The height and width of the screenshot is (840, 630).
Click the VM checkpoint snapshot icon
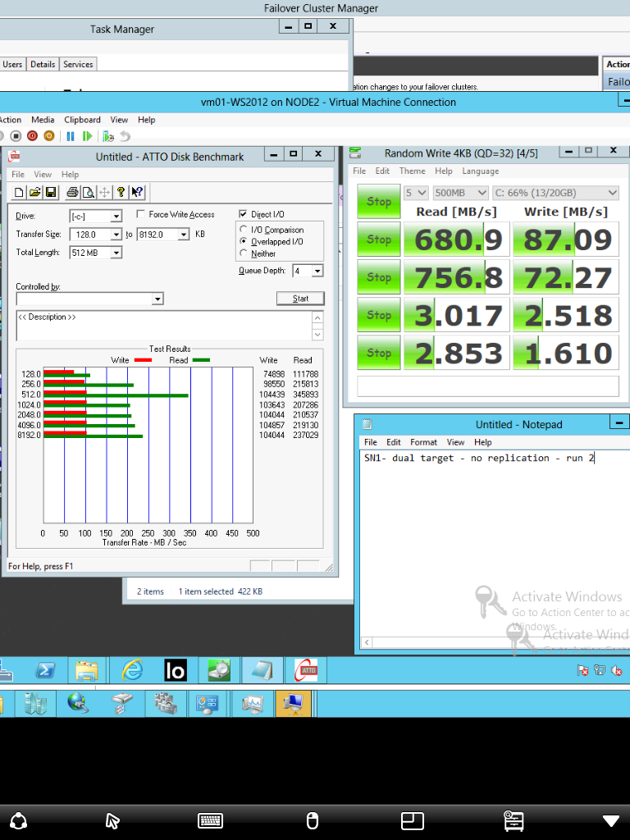click(108, 136)
